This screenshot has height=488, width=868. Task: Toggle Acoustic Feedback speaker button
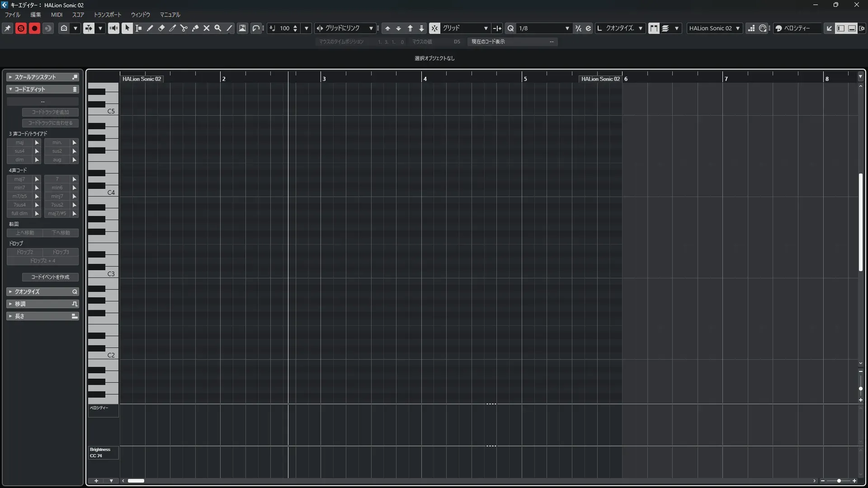(113, 28)
